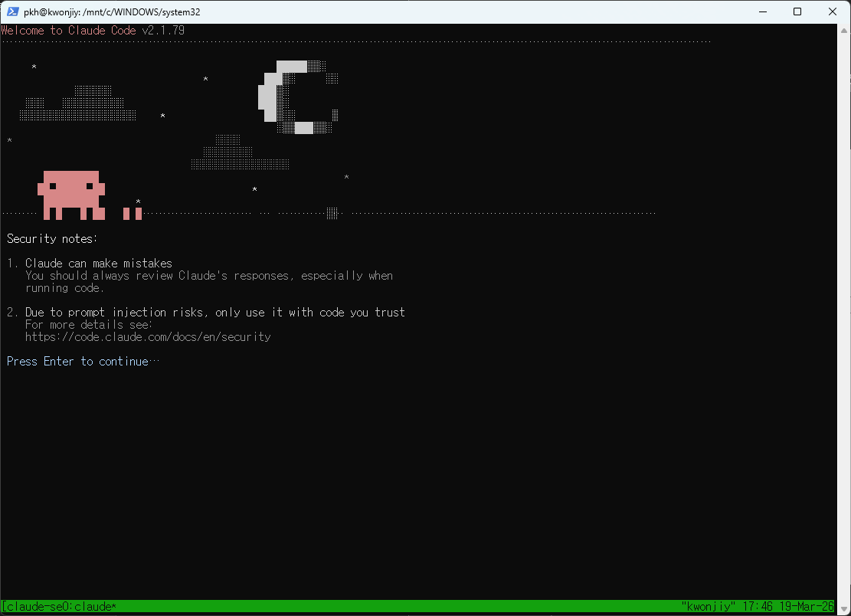The height and width of the screenshot is (616, 851).
Task: Click the tmux date 19-Mar-26
Action: coord(807,606)
